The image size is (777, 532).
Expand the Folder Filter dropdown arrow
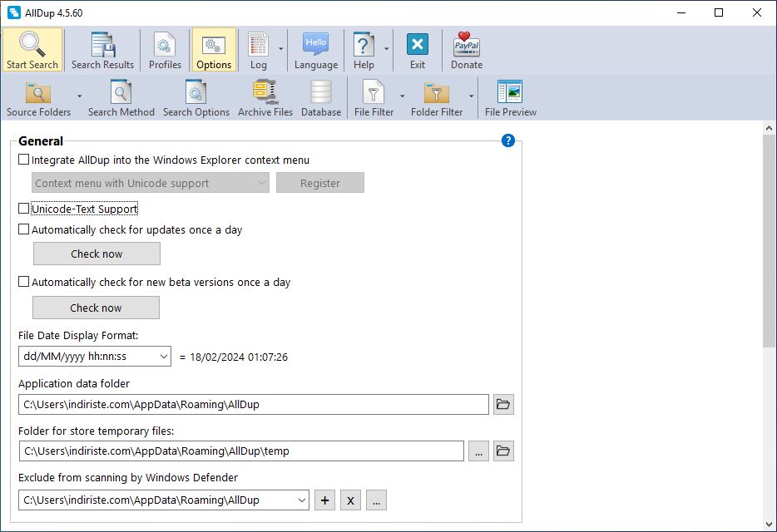(x=471, y=96)
